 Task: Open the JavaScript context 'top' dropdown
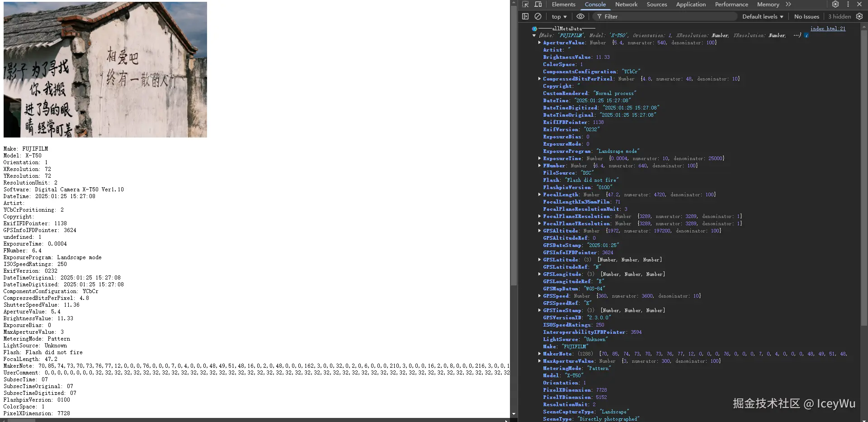click(559, 16)
